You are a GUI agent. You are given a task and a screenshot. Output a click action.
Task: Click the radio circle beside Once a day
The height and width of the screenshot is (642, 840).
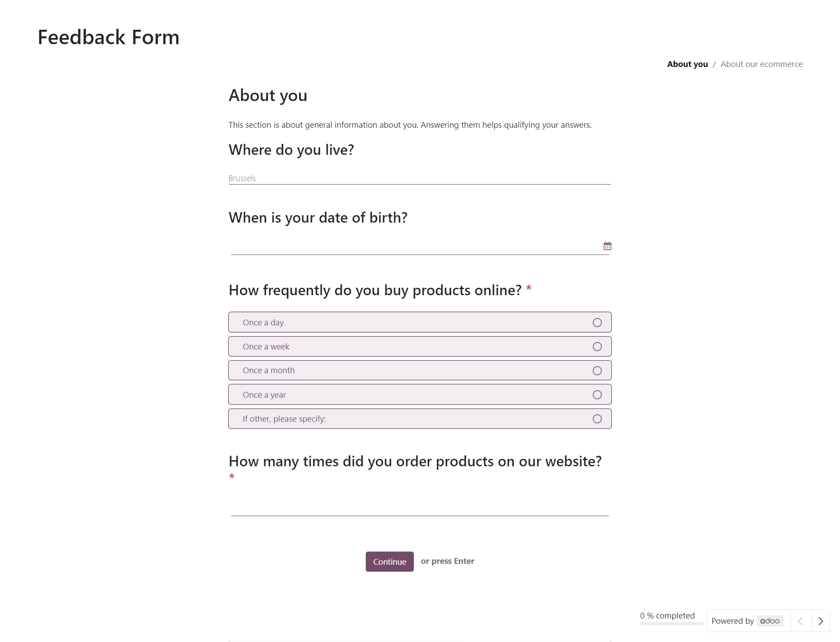pyautogui.click(x=597, y=322)
